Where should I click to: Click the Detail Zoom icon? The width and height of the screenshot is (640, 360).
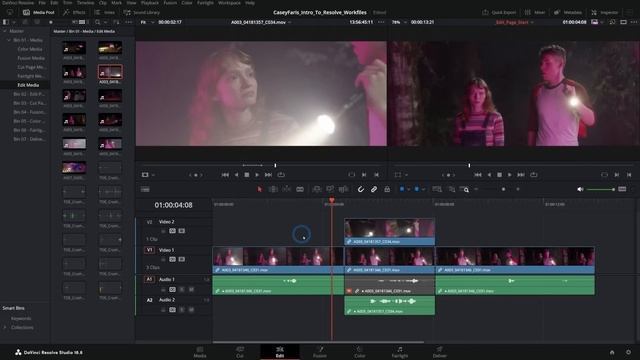[451, 189]
